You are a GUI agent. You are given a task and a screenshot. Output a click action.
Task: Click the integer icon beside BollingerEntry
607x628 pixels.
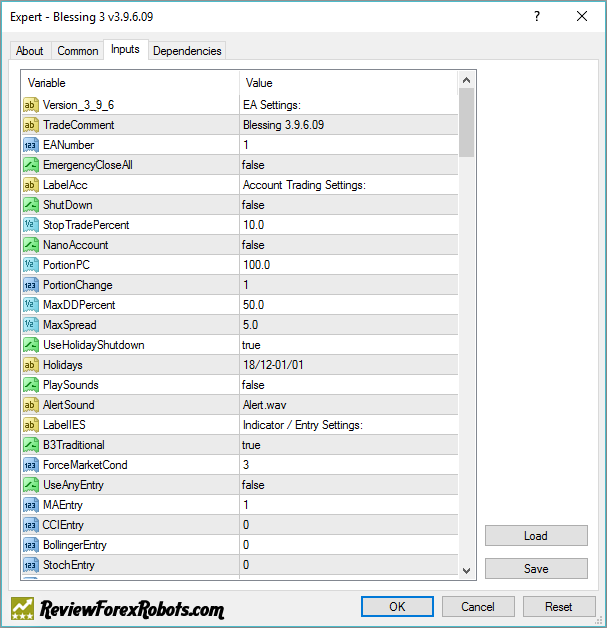point(31,545)
